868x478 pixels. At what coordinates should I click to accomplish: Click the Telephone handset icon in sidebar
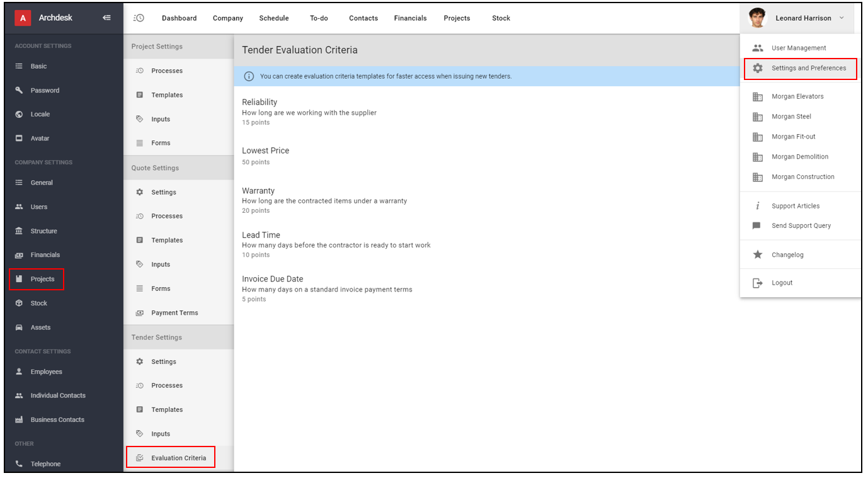tap(19, 464)
